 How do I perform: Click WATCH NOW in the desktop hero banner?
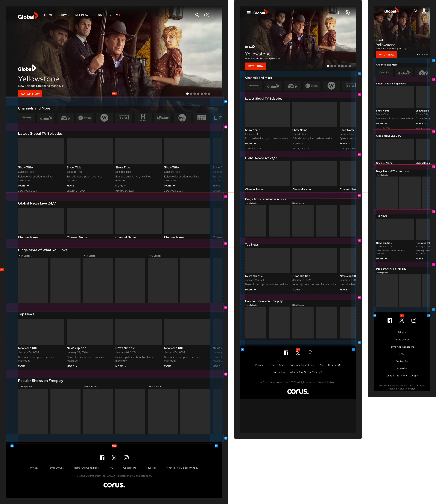30,94
